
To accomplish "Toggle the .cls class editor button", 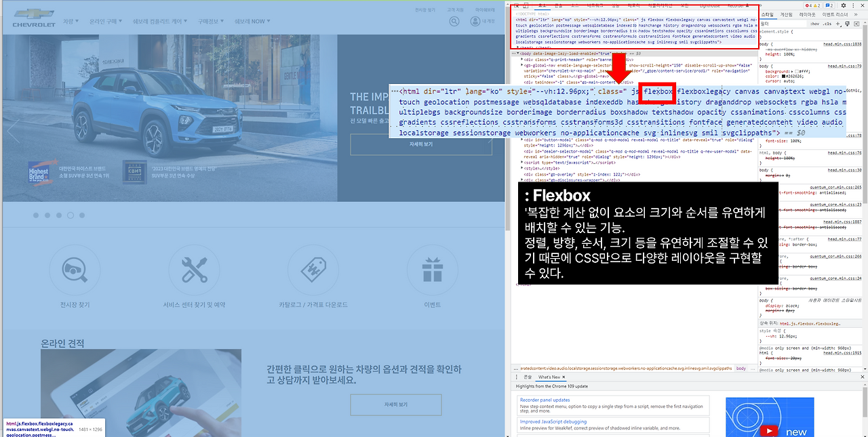I will pos(827,24).
